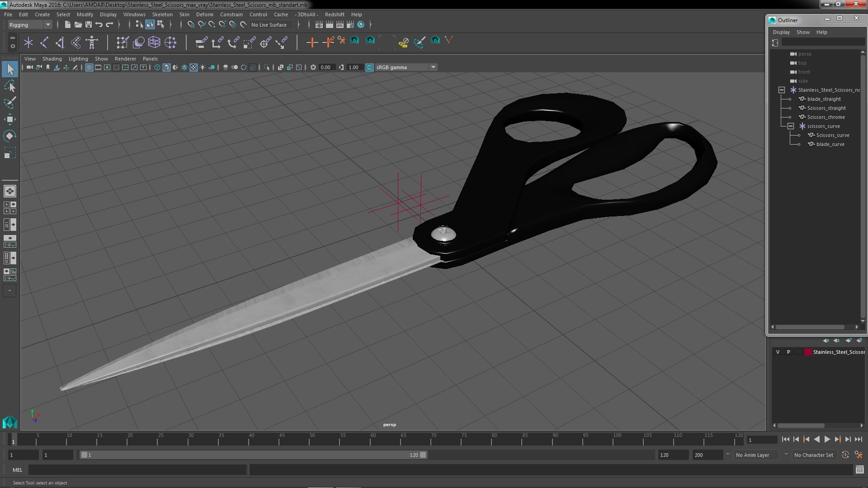The width and height of the screenshot is (868, 488).
Task: Choose the Lasso select tool
Action: 9,86
